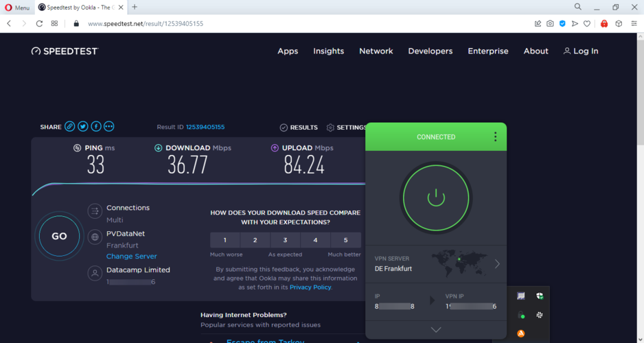Image resolution: width=644 pixels, height=343 pixels.
Task: Reload the page with the refresh icon
Action: [39, 23]
